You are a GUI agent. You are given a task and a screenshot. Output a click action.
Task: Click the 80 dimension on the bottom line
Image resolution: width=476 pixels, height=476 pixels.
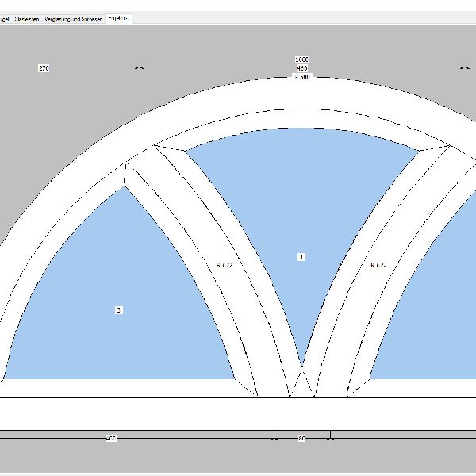(301, 438)
